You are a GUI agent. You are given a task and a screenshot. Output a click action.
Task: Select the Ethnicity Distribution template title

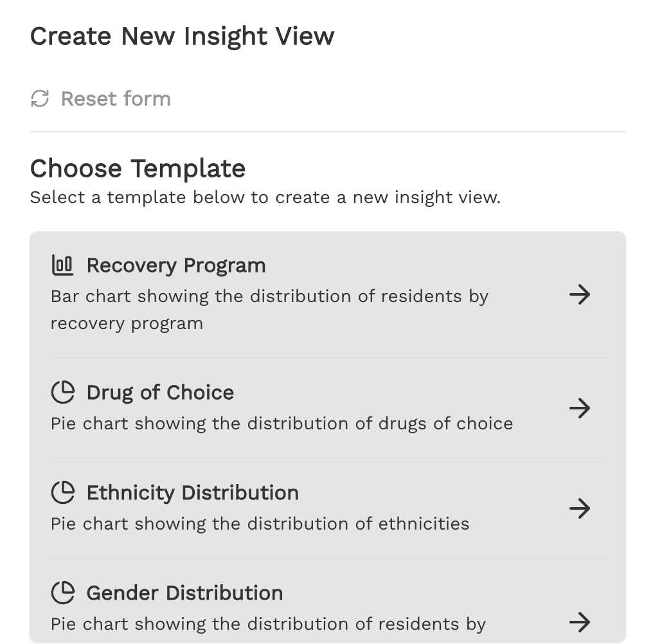(x=193, y=492)
